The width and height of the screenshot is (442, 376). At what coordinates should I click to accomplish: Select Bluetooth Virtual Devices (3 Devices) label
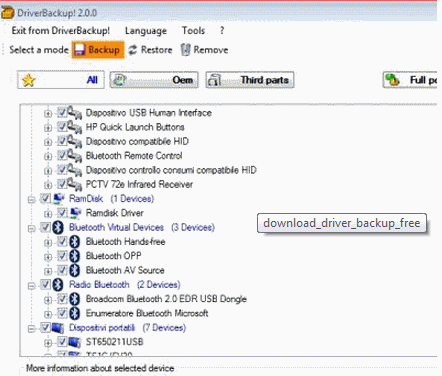click(142, 227)
